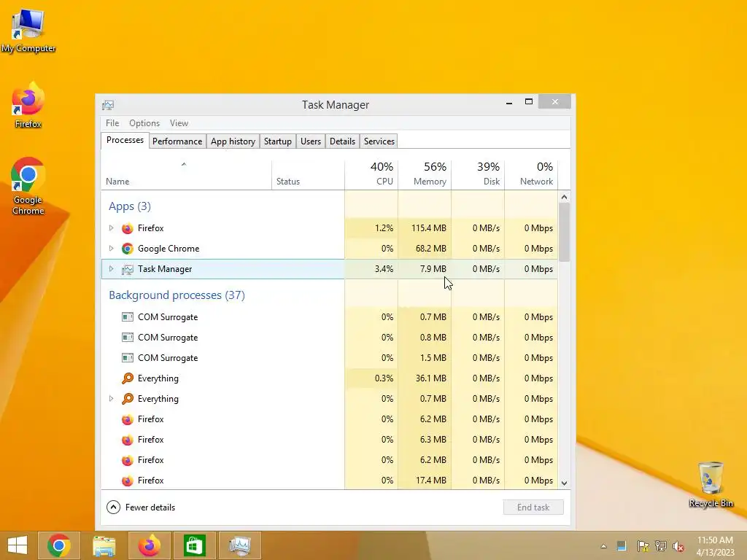Viewport: 747px width, 560px height.
Task: Click the 0.7 MB COM Surrogate icon
Action: [127, 317]
